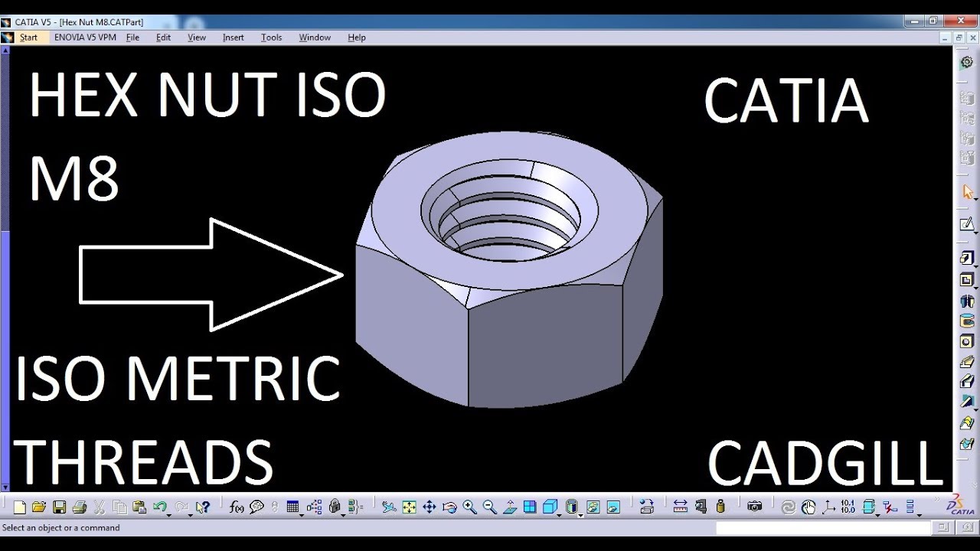Open the Part Design workbench gear icon
Screen dimensions: 980x551
(967, 61)
